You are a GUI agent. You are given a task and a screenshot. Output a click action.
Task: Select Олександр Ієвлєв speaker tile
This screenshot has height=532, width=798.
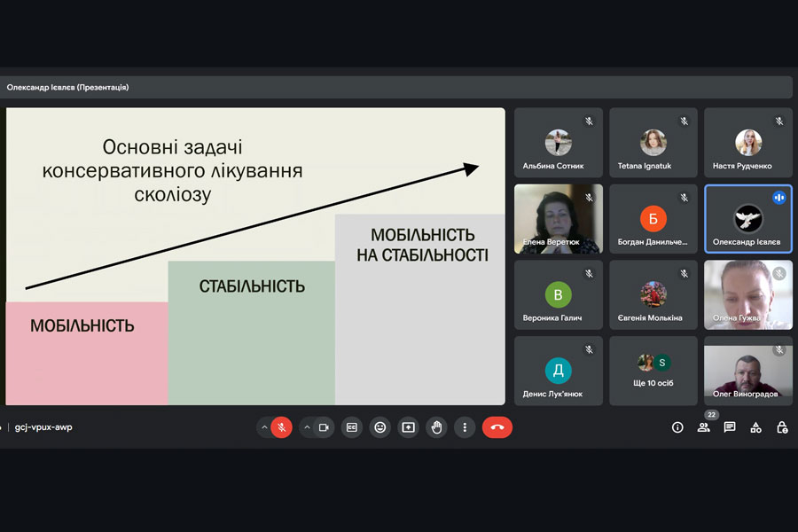click(x=748, y=219)
